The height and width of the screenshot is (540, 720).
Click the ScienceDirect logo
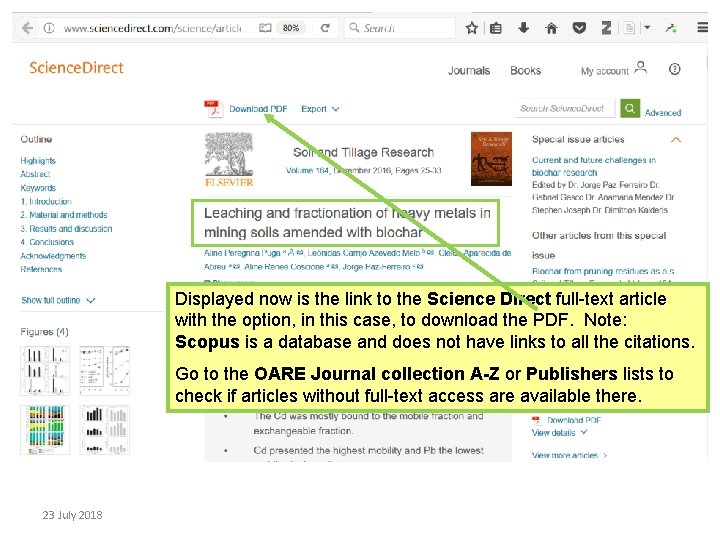click(x=76, y=68)
